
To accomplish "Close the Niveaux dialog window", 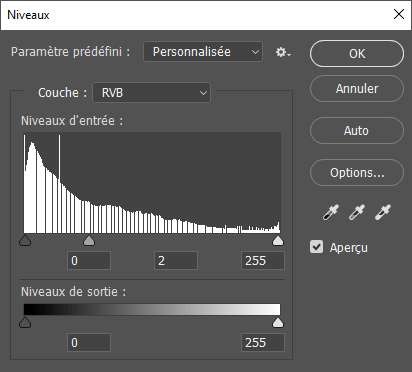I will (399, 14).
